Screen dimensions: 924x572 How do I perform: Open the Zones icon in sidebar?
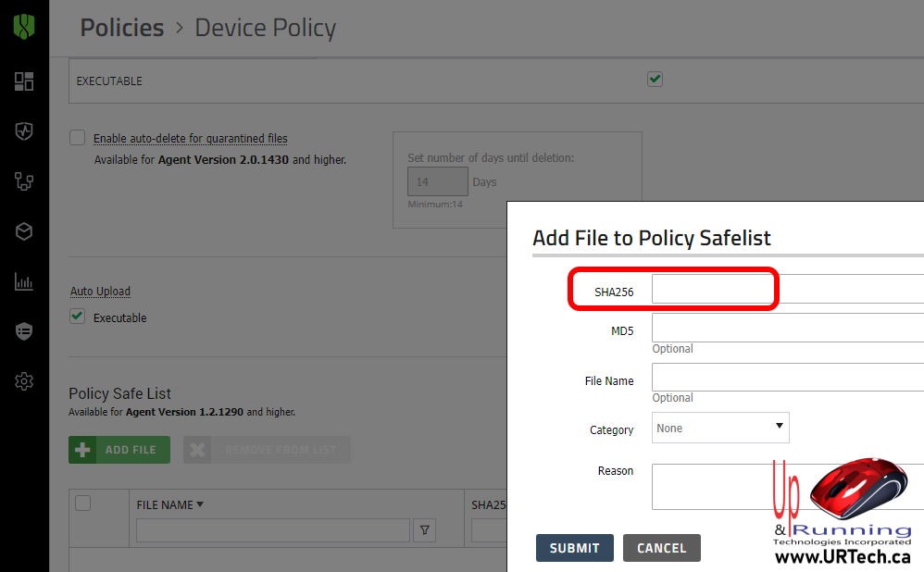24,181
